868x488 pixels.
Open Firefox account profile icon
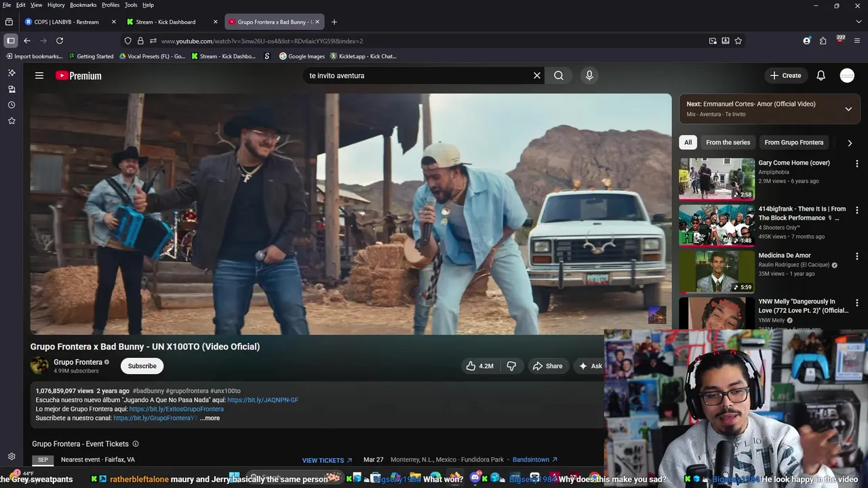(806, 41)
